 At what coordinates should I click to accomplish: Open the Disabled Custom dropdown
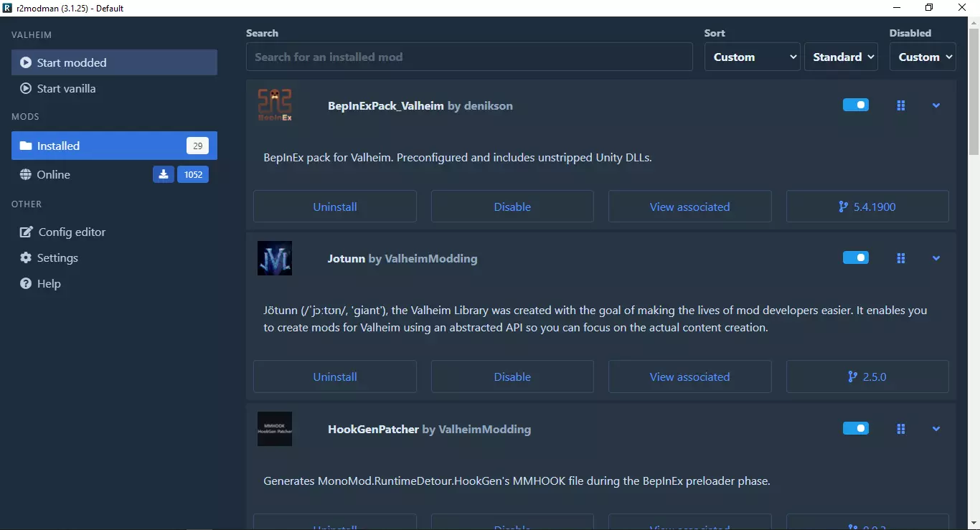coord(923,57)
